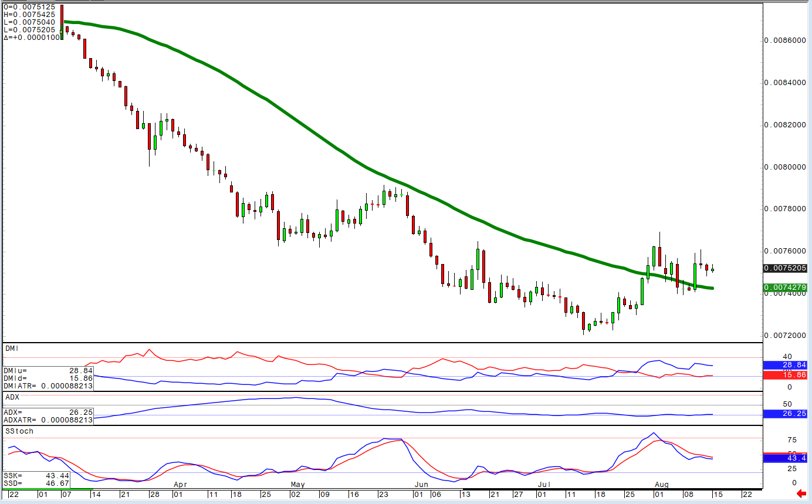Click the 40 level label on DMI axis
The image size is (812, 504).
(x=787, y=357)
